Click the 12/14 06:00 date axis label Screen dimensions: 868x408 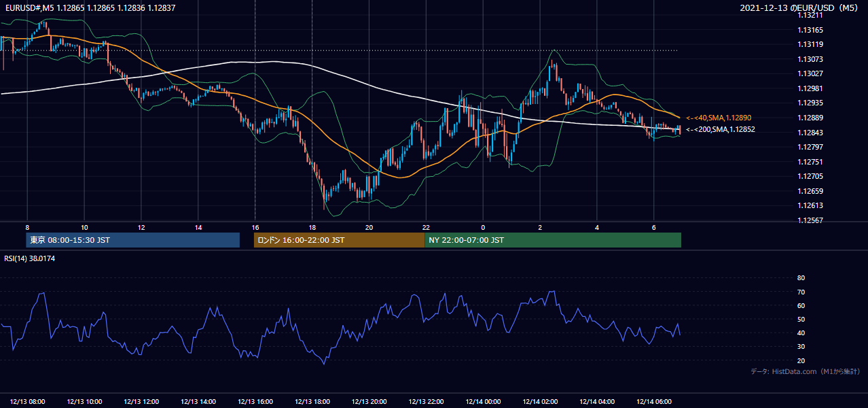click(x=653, y=402)
